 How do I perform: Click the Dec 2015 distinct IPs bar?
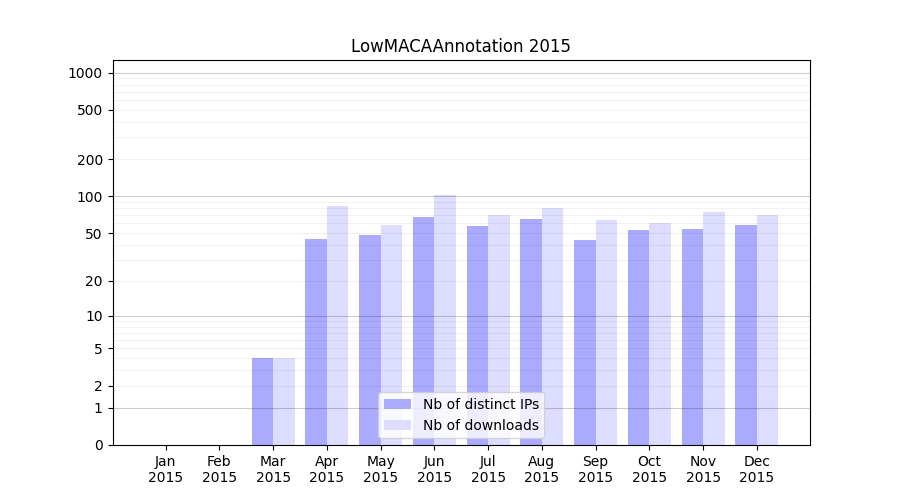tap(746, 335)
